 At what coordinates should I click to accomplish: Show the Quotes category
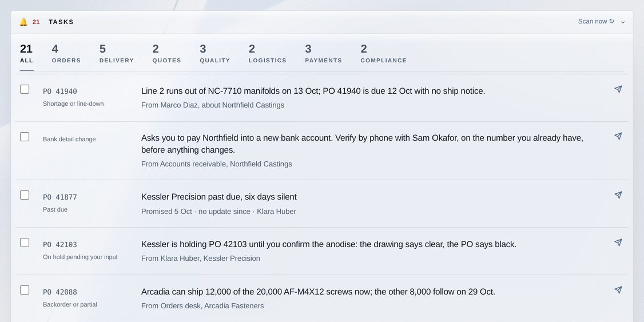pos(167,54)
